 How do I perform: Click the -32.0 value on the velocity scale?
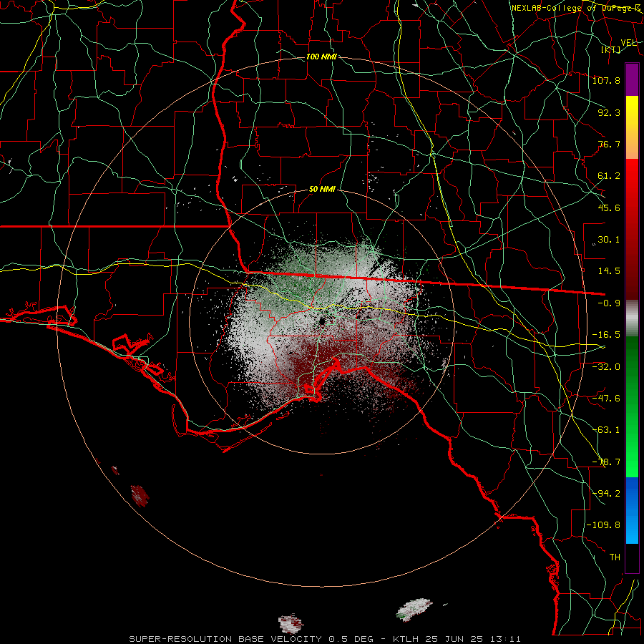pyautogui.click(x=606, y=367)
